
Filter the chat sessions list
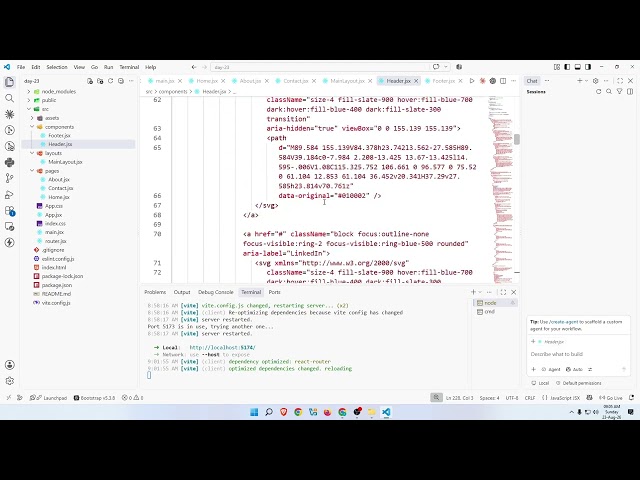click(619, 91)
